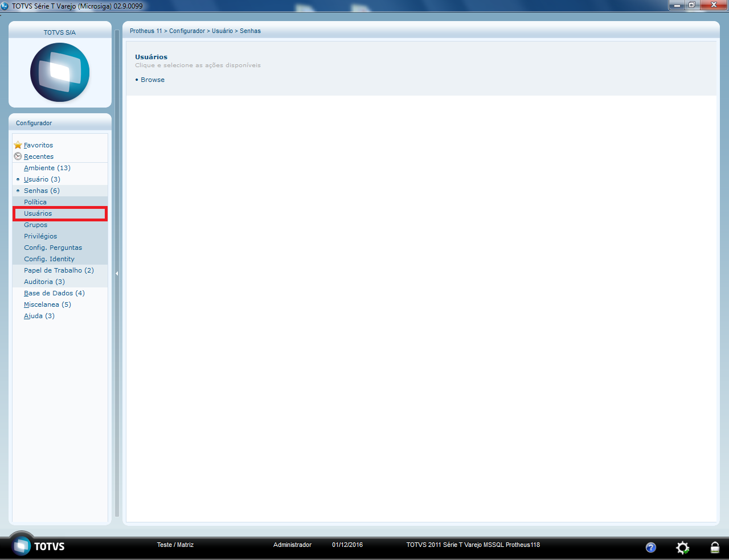Click the TOTVS S/A company label
Viewport: 729px width, 560px height.
[x=60, y=32]
